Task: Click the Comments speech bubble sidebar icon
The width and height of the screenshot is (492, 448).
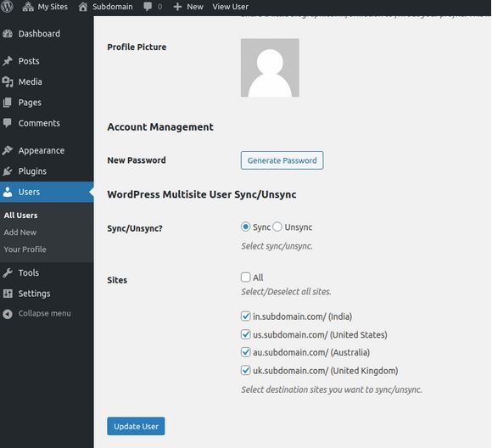Action: (8, 123)
